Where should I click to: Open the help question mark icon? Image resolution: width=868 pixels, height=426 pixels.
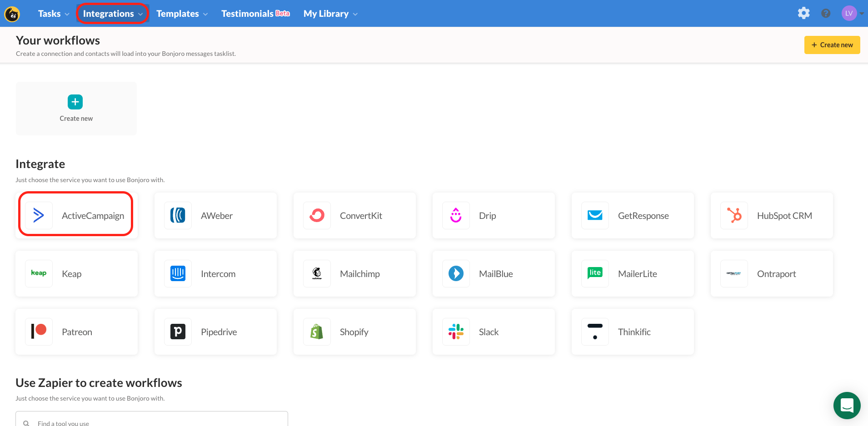(826, 14)
